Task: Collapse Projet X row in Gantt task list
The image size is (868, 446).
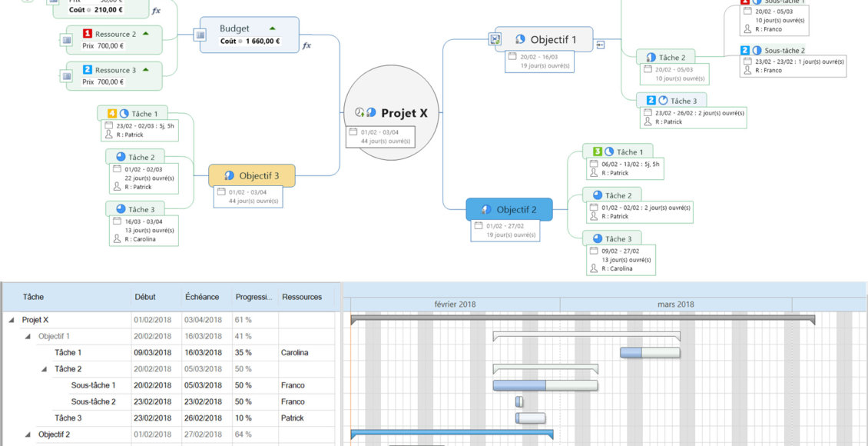Action: click(12, 320)
